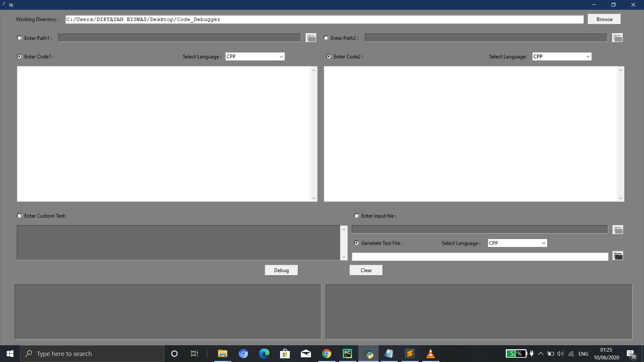The width and height of the screenshot is (644, 362).
Task: Choose the Enter Custom Test radio option
Action: (x=19, y=216)
